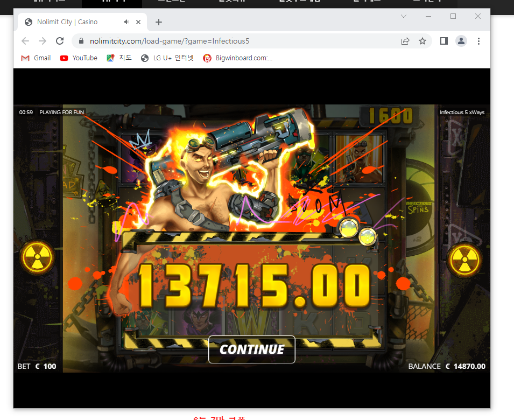
Task: Click the BET € 100 display
Action: (x=37, y=366)
